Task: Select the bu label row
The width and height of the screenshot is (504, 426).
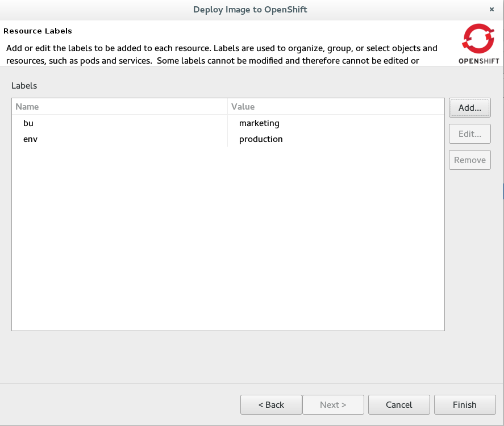Action: [29, 123]
